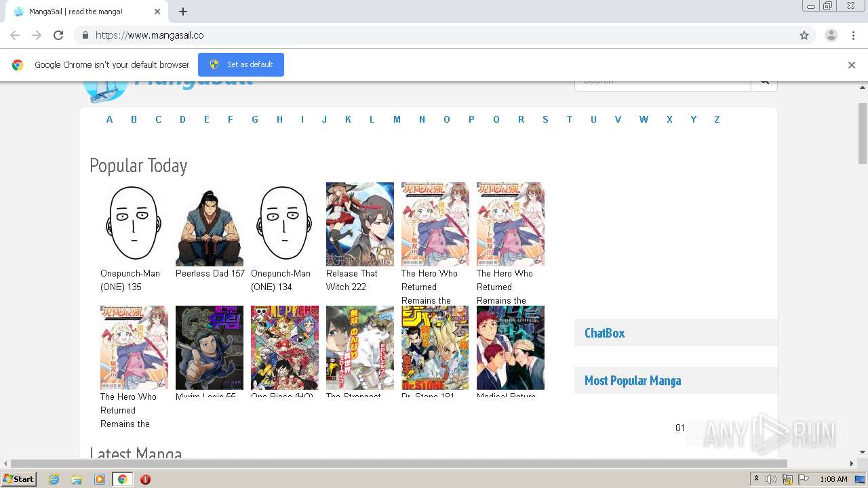Click Peerless Dad cover thumbnail
The width and height of the screenshot is (868, 488).
tap(210, 224)
